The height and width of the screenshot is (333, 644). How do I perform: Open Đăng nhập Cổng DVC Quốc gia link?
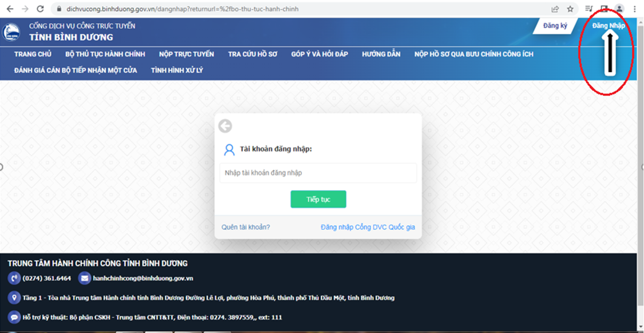(x=367, y=227)
